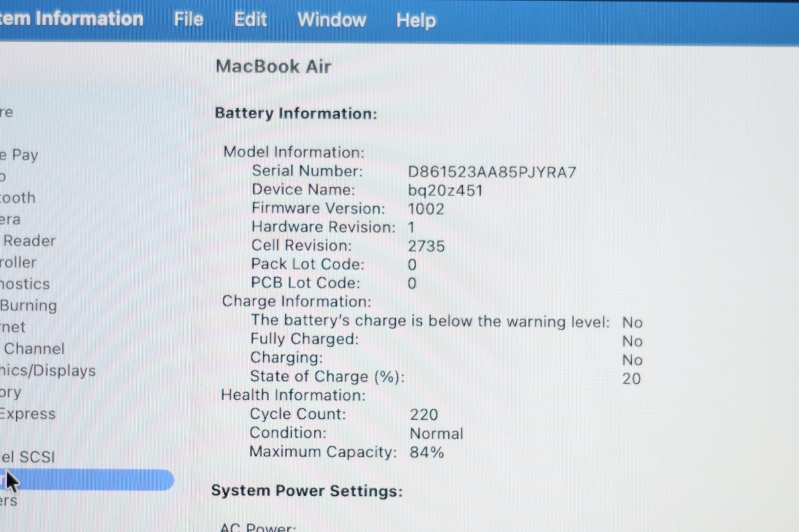Open the File menu
The width and height of the screenshot is (799, 532).
[188, 19]
